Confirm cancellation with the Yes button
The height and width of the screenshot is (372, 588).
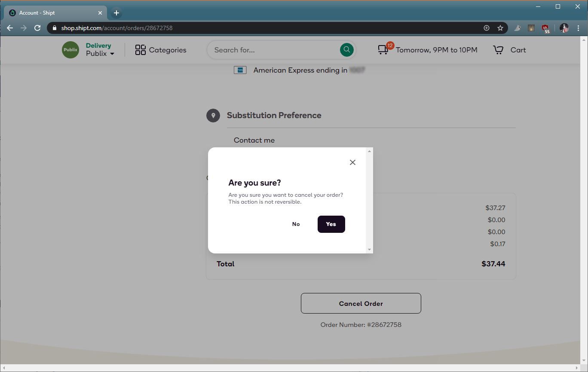tap(331, 224)
